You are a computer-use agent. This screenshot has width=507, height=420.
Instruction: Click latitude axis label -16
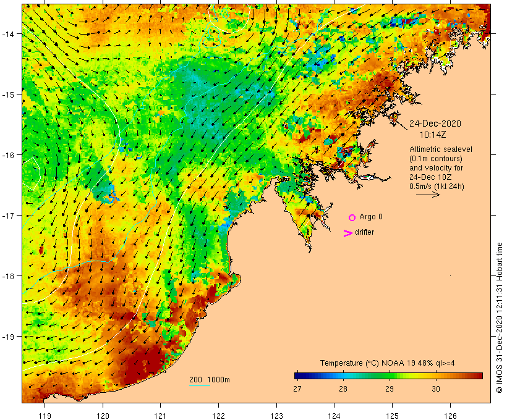pos(7,155)
